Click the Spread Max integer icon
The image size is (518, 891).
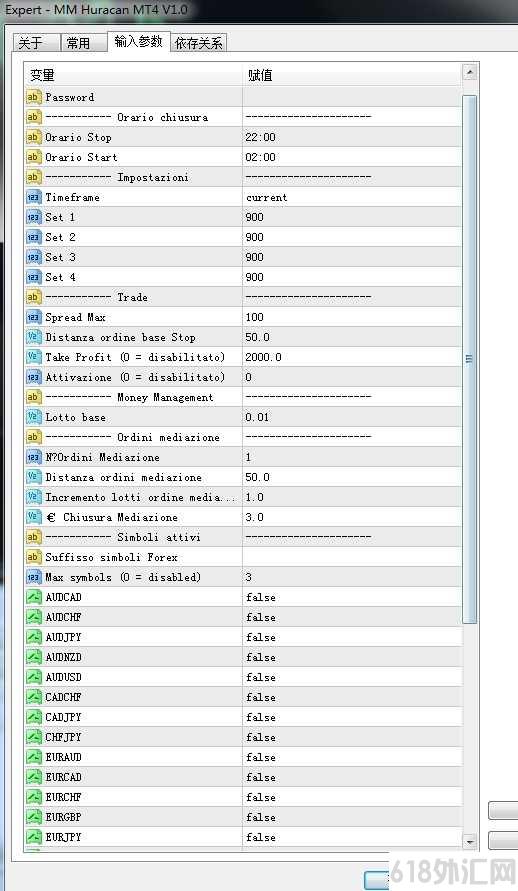pos(34,317)
